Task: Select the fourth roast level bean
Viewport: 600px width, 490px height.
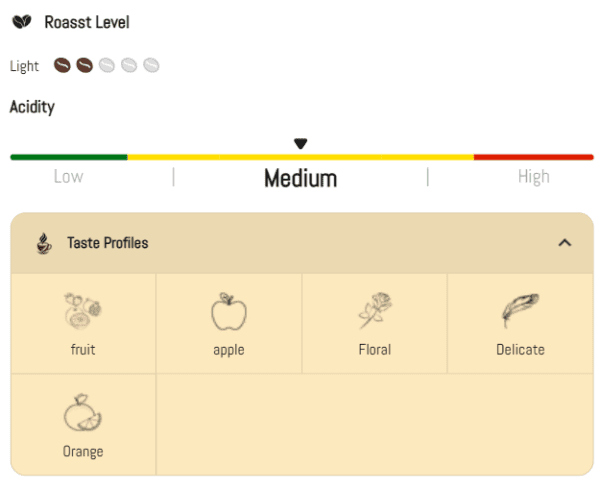Action: click(x=129, y=66)
